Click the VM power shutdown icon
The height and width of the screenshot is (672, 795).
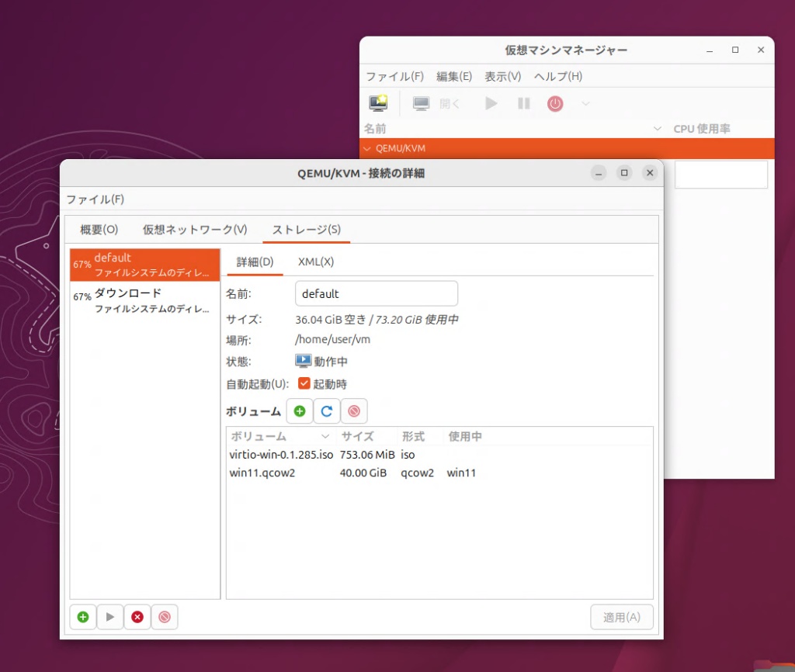point(555,103)
